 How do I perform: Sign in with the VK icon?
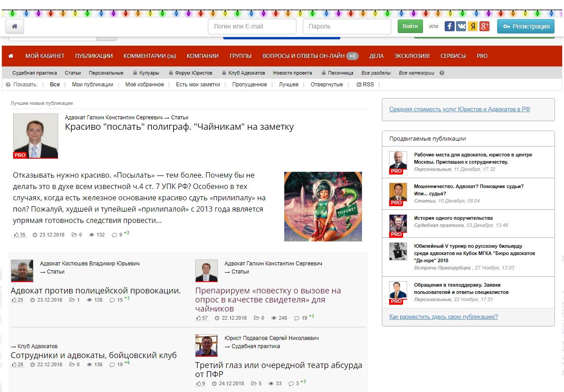click(461, 26)
